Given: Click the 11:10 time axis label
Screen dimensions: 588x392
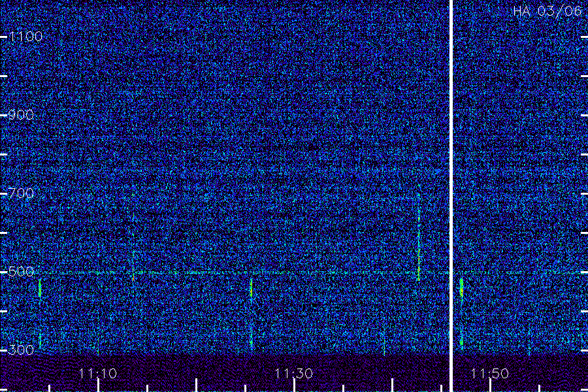Looking at the screenshot, I should pos(98,374).
